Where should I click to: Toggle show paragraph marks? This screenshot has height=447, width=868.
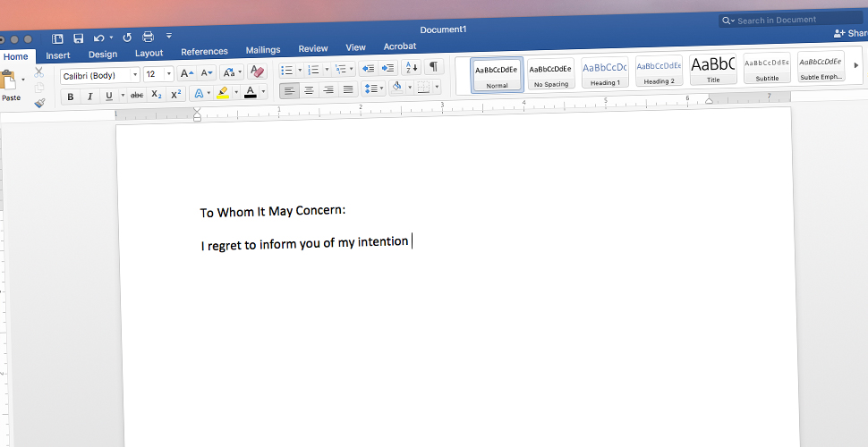click(x=433, y=67)
